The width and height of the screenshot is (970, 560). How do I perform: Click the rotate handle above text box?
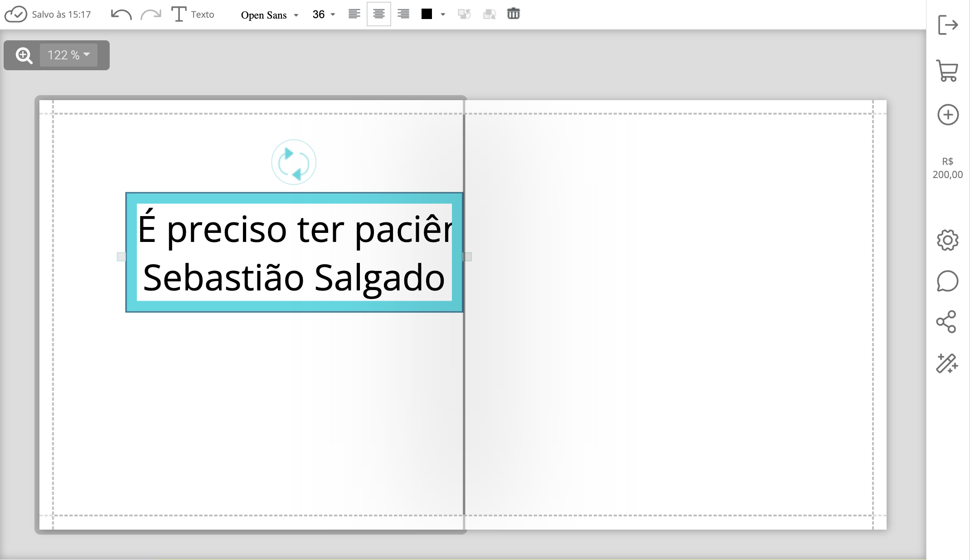(x=294, y=162)
